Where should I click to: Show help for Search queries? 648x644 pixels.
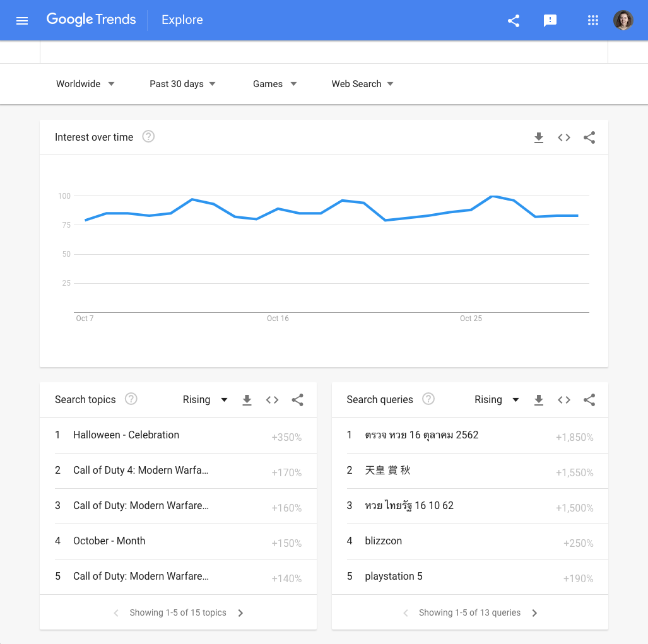point(428,399)
